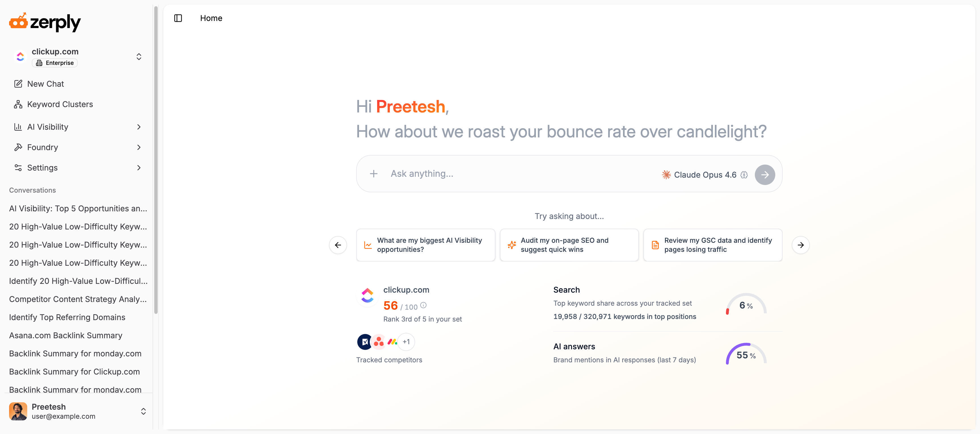980x434 pixels.
Task: Click the plus attachment icon in chat box
Action: click(x=373, y=174)
